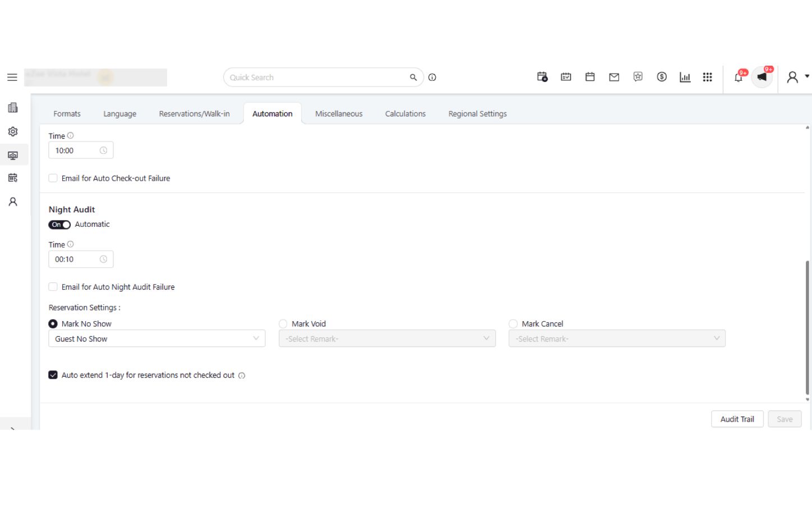Open the nine-dot grid icon

[x=708, y=77]
